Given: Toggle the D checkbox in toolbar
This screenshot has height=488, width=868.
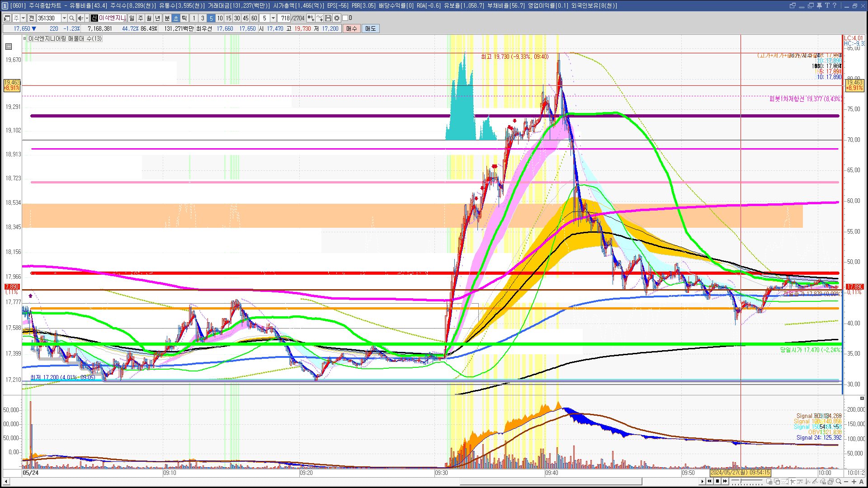Looking at the screenshot, I should (345, 18).
